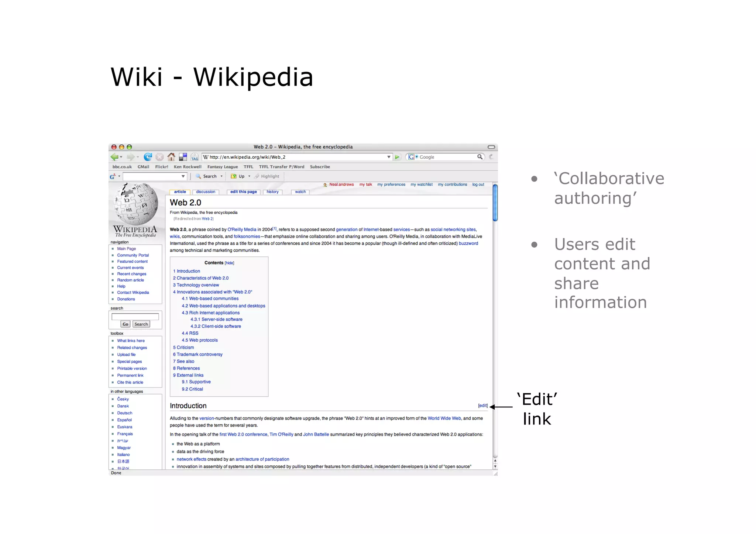756x534 pixels.
Task: Open the Subscribe bookmark
Action: click(320, 167)
